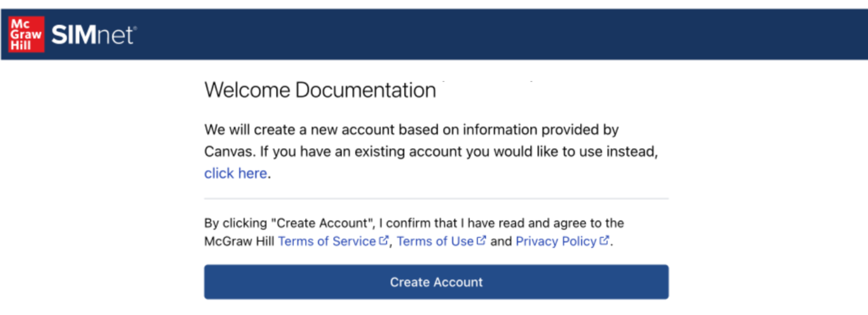The width and height of the screenshot is (868, 315).
Task: Open the Terms of Service link
Action: click(326, 241)
